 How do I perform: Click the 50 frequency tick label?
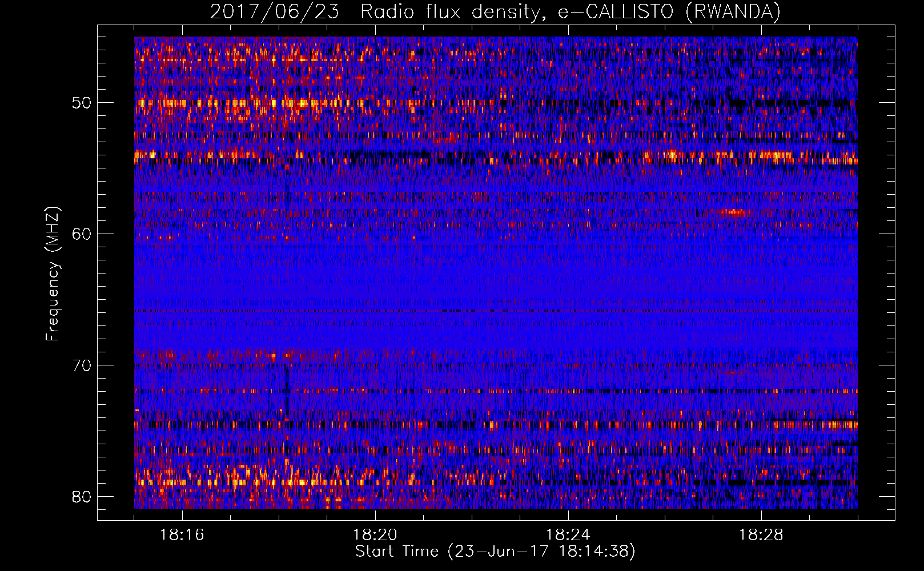click(x=82, y=103)
